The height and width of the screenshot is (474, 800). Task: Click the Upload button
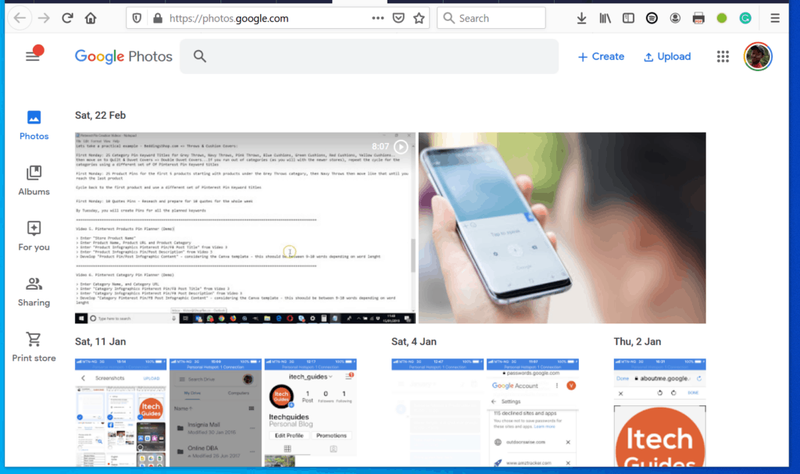(x=667, y=57)
